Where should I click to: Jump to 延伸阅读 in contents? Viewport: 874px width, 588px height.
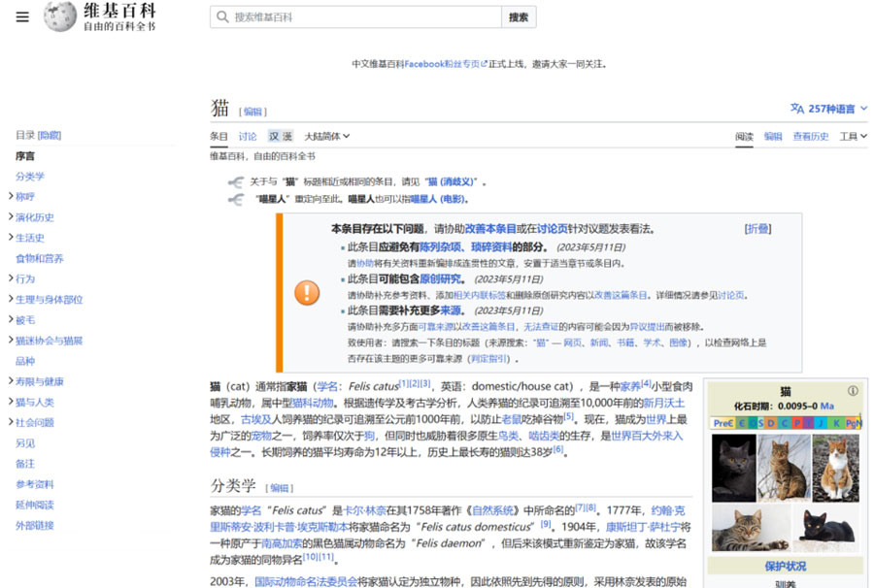35,505
